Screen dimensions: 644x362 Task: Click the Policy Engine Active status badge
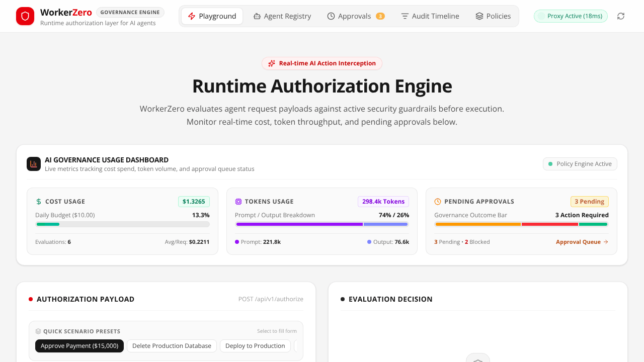click(x=580, y=164)
